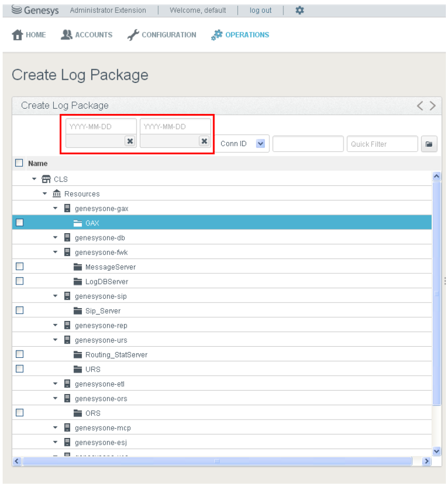Go to the Accounts menu
448x484 pixels.
click(x=87, y=35)
